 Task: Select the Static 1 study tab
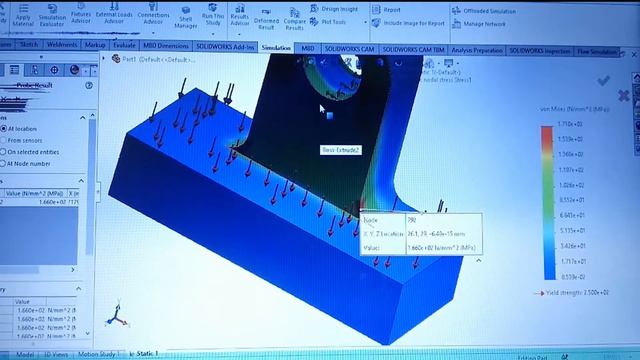click(x=144, y=353)
